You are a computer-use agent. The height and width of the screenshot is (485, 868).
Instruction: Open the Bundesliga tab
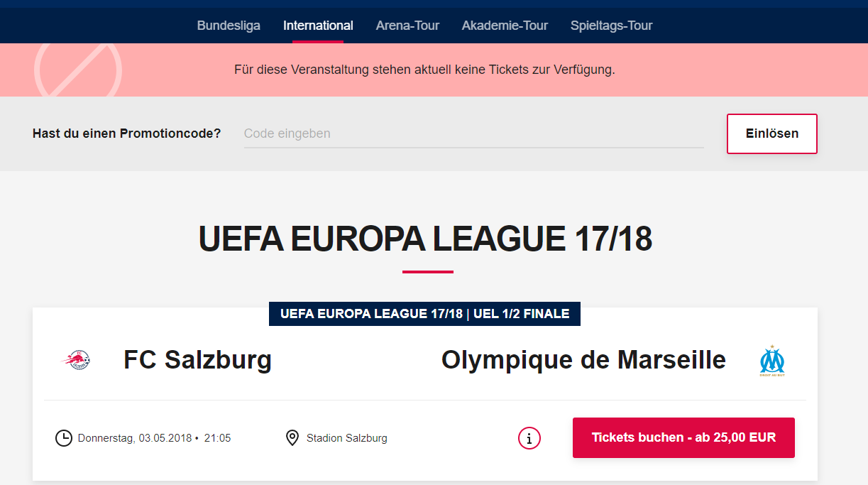229,26
